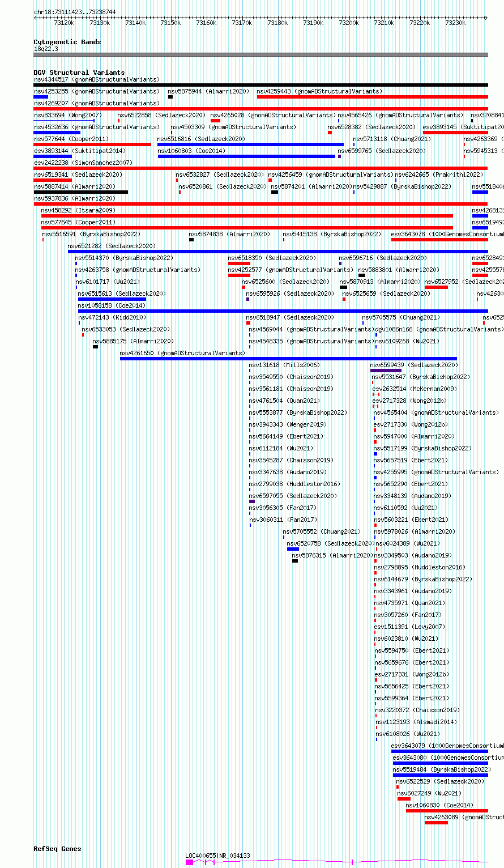Open nsv5887414 (Almarri2020) variant

click(x=75, y=186)
